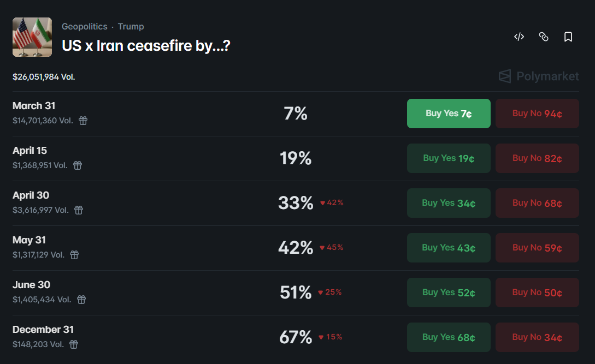Image resolution: width=595 pixels, height=364 pixels.
Task: Click the gift icon next to June 30
Action: point(81,300)
